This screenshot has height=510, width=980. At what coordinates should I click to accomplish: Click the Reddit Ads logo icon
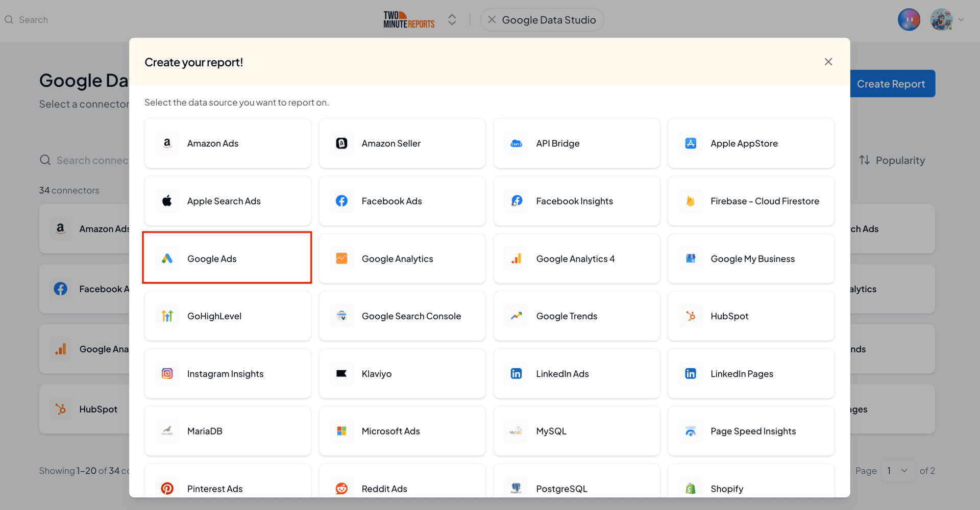click(341, 489)
